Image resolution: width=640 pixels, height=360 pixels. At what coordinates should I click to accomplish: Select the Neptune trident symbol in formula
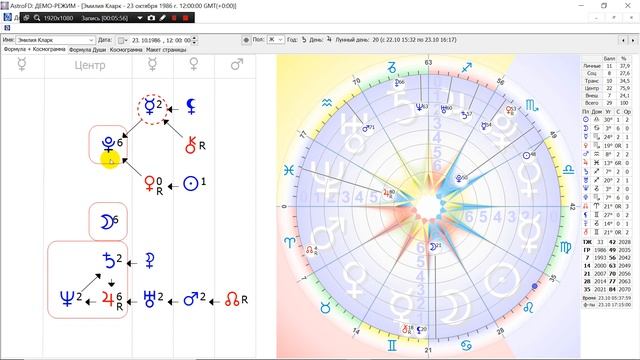(x=67, y=299)
